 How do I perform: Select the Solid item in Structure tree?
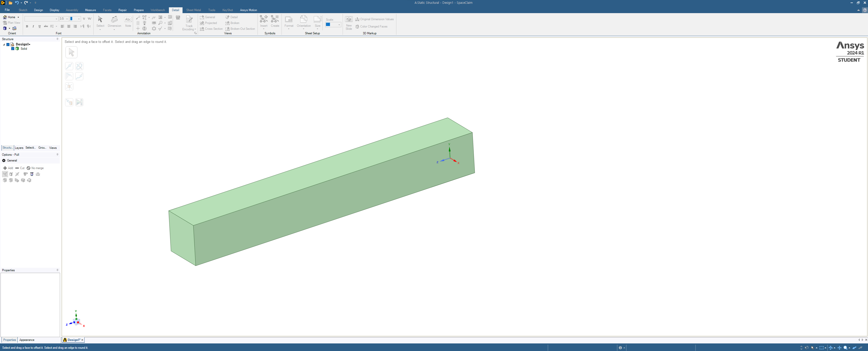pos(23,49)
